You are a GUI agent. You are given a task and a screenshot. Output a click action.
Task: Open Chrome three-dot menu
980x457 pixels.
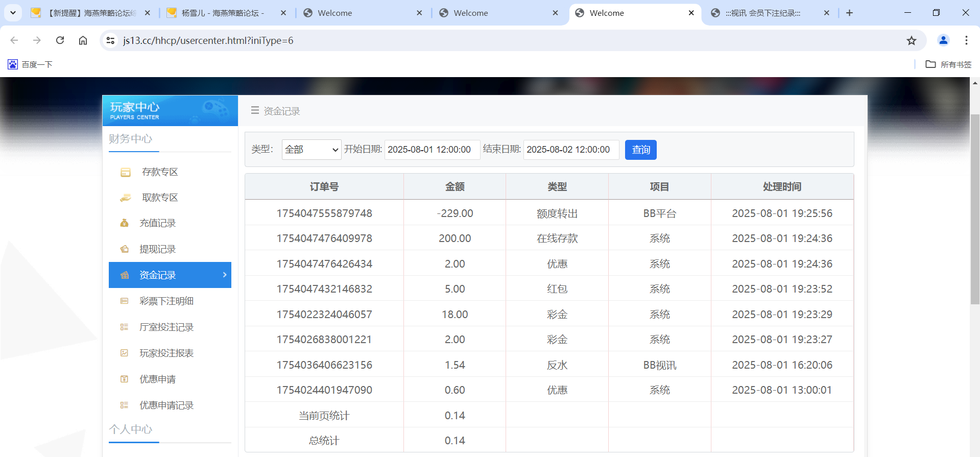(x=966, y=40)
